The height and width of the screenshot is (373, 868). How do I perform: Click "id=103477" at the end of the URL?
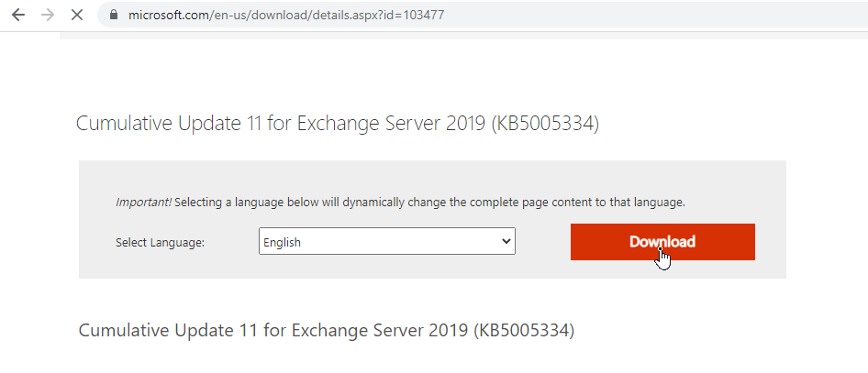(417, 15)
